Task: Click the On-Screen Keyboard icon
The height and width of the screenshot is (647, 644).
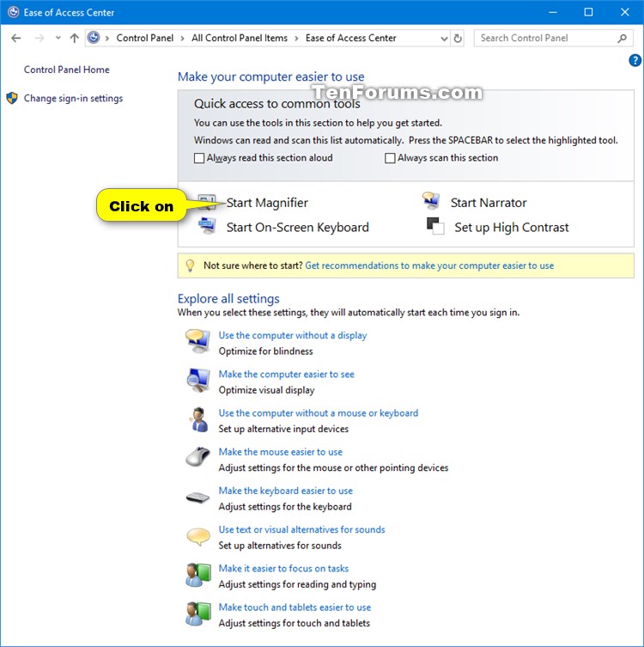Action: click(207, 226)
